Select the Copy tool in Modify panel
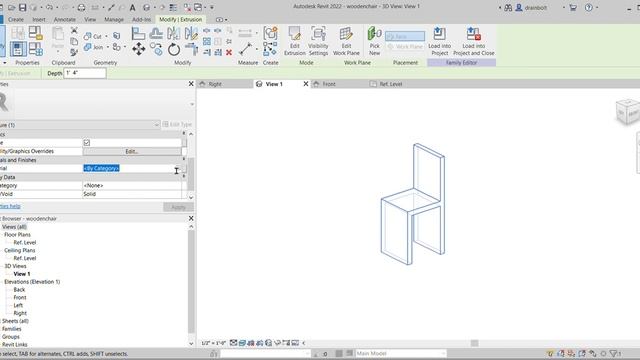 point(156,49)
